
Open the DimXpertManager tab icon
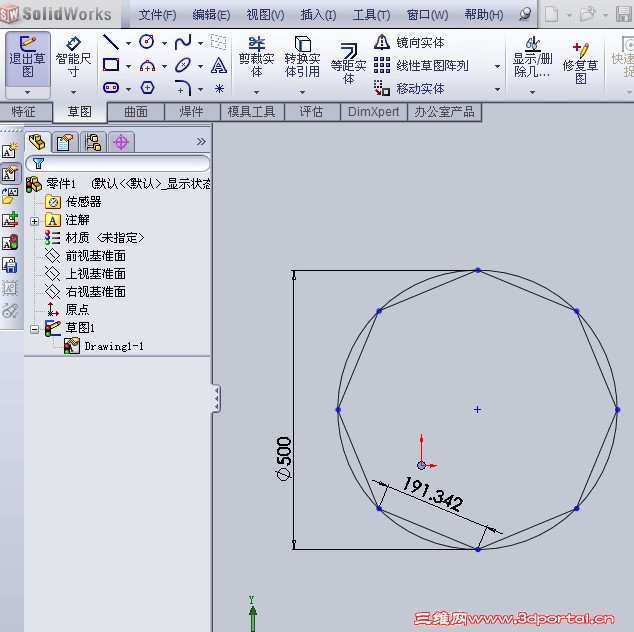121,142
